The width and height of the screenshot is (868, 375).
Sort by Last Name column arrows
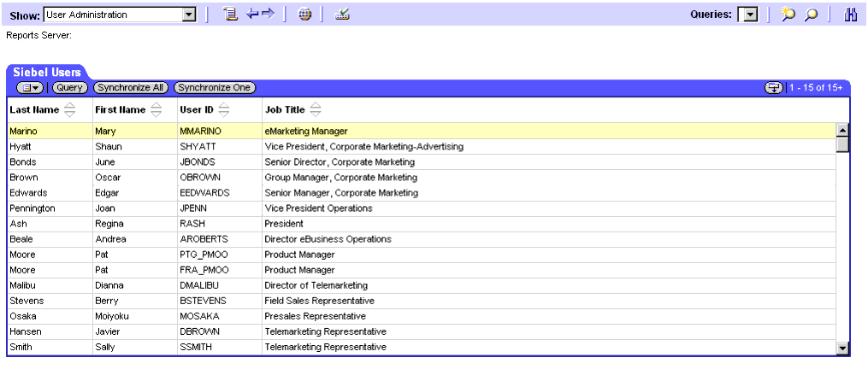coord(69,109)
